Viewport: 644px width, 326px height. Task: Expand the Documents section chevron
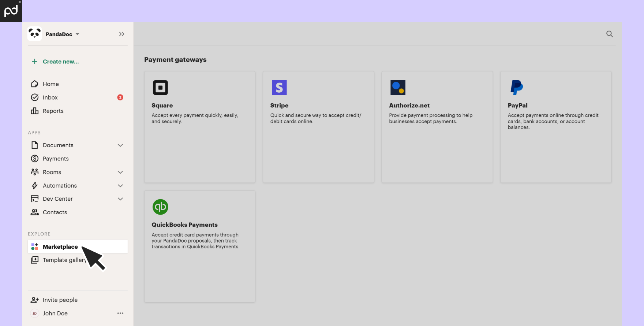click(x=120, y=145)
